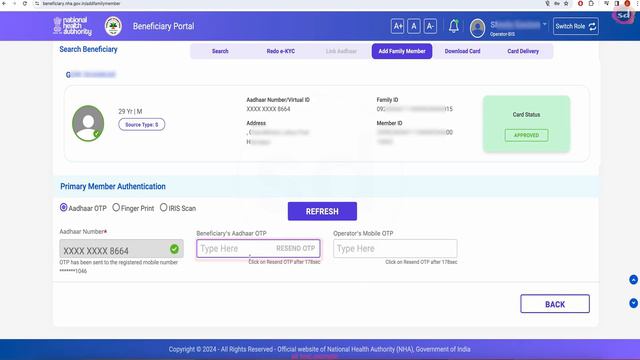
Task: Click the scroll-down arrow circle icon
Action: pos(633,303)
